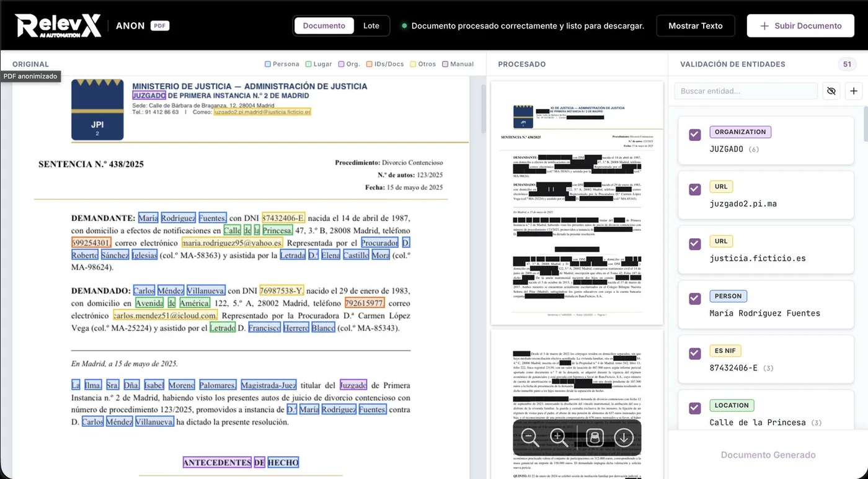
Task: Uncheck the JUZGADO organization entity checkbox
Action: pyautogui.click(x=695, y=135)
